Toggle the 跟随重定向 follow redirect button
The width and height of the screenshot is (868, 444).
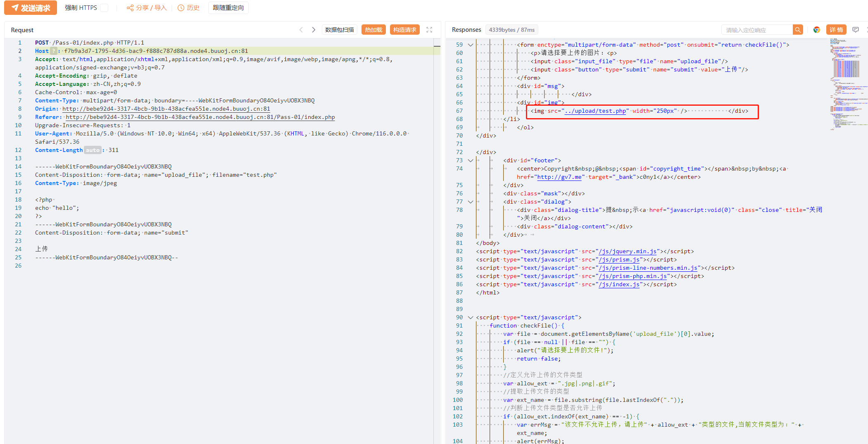(x=228, y=8)
